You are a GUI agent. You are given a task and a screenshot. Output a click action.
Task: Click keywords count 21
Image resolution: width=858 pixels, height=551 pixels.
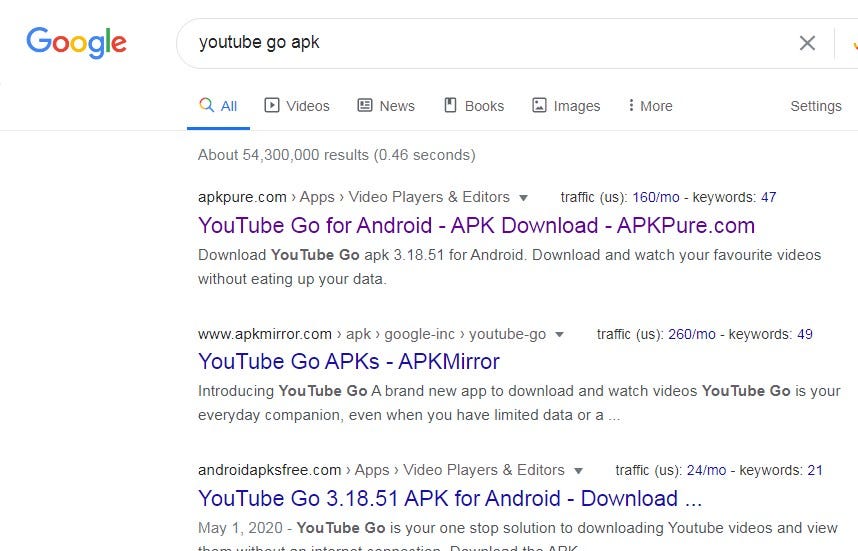click(x=815, y=470)
